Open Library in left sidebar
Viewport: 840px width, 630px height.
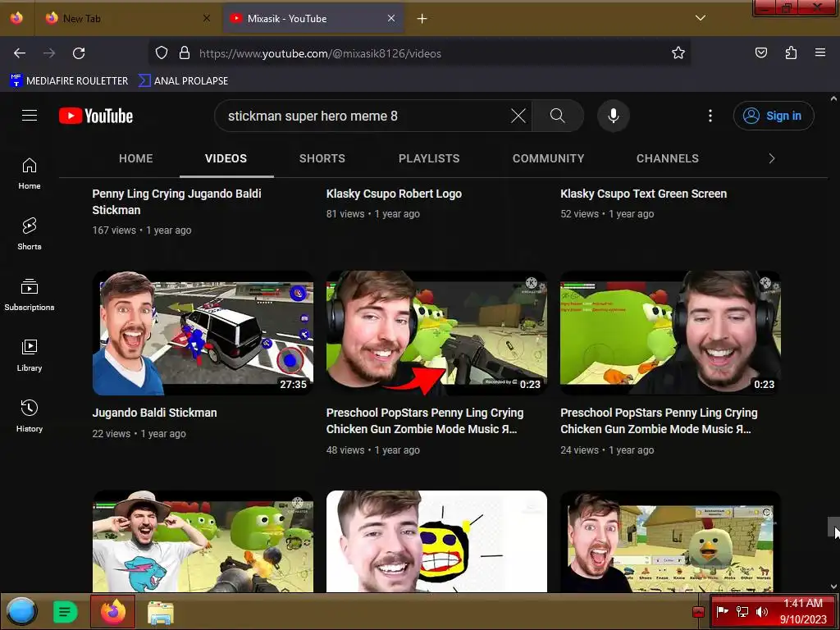tap(30, 355)
